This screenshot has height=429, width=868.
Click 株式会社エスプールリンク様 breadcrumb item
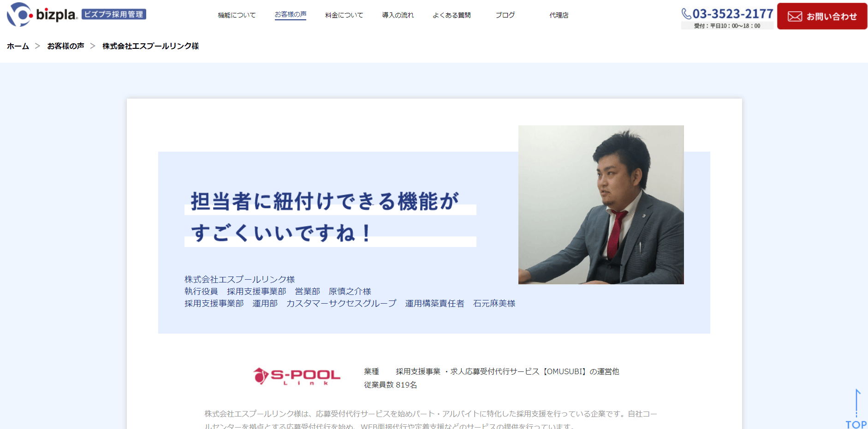(x=151, y=46)
